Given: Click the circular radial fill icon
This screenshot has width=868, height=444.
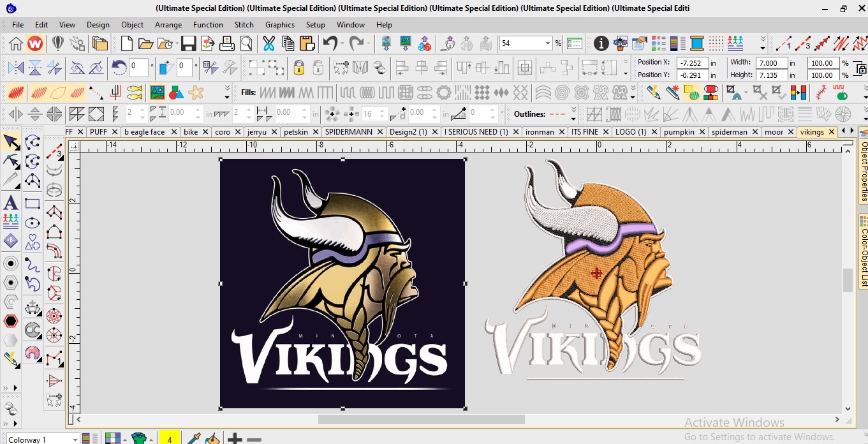Looking at the screenshot, I should point(843,115).
